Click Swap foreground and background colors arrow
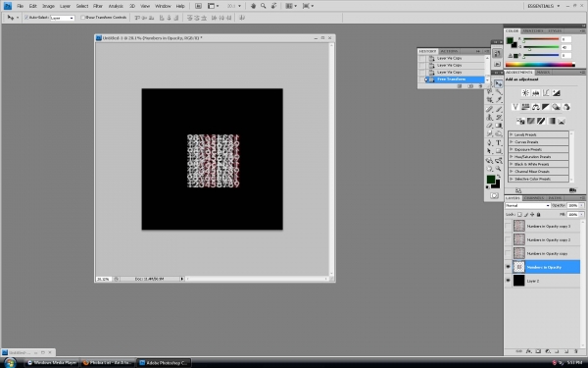This screenshot has width=588, height=368. click(x=499, y=176)
